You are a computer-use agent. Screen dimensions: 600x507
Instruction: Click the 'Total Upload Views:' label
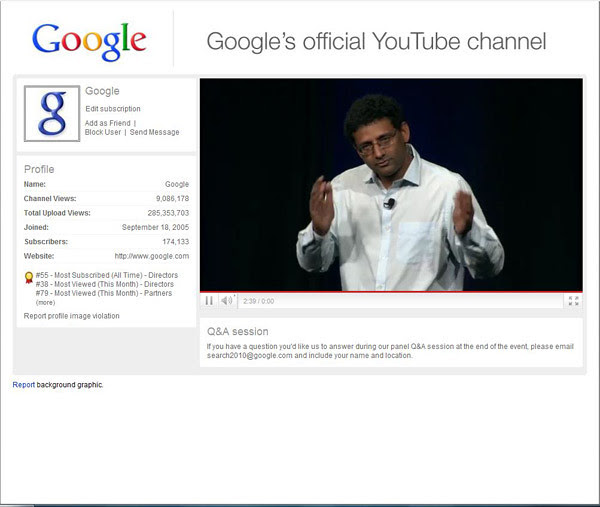click(57, 213)
